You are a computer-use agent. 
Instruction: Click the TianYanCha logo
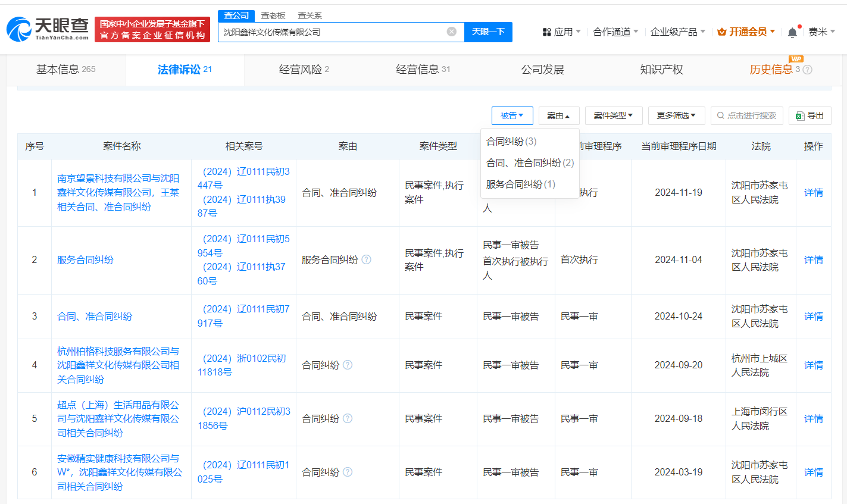[48, 29]
